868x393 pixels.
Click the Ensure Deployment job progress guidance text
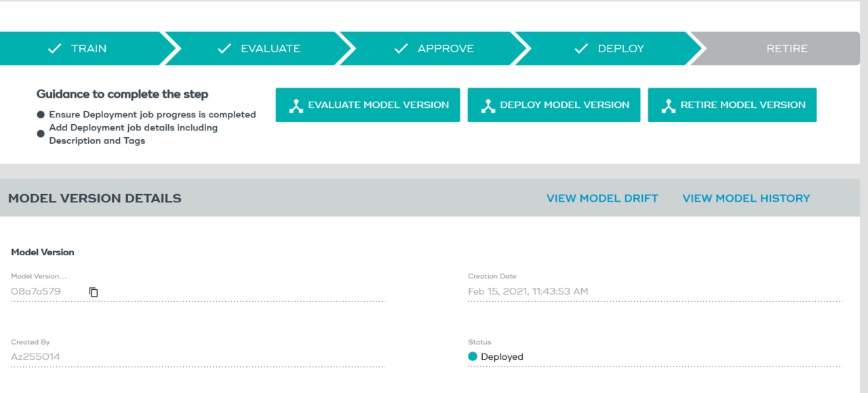coord(153,115)
